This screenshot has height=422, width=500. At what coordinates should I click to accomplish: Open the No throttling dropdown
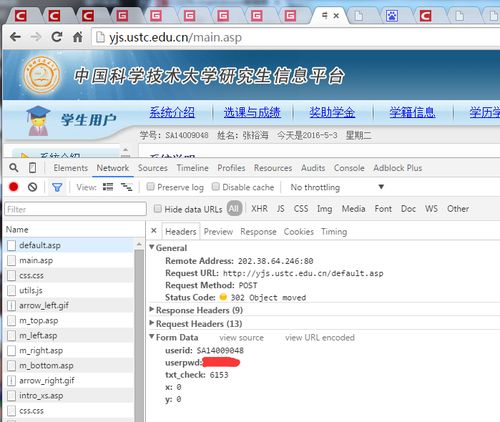pos(337,187)
